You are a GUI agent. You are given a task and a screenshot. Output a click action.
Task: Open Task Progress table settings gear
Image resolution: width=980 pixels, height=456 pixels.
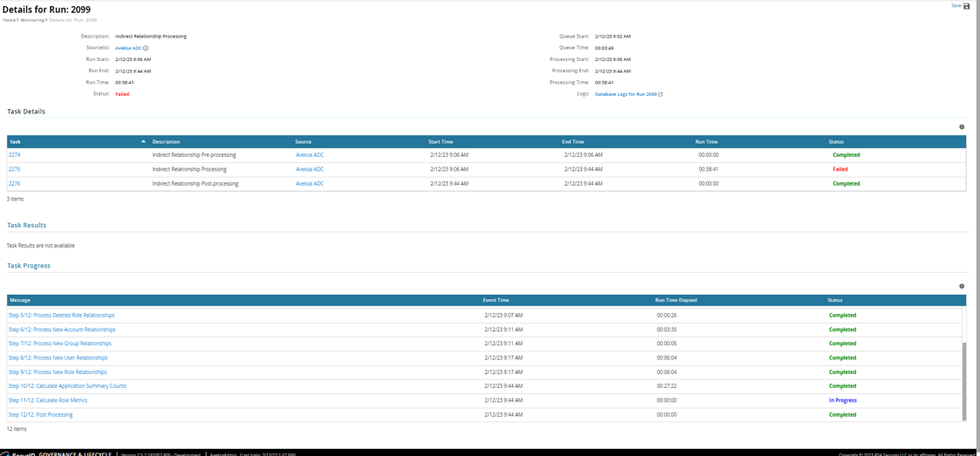(962, 286)
